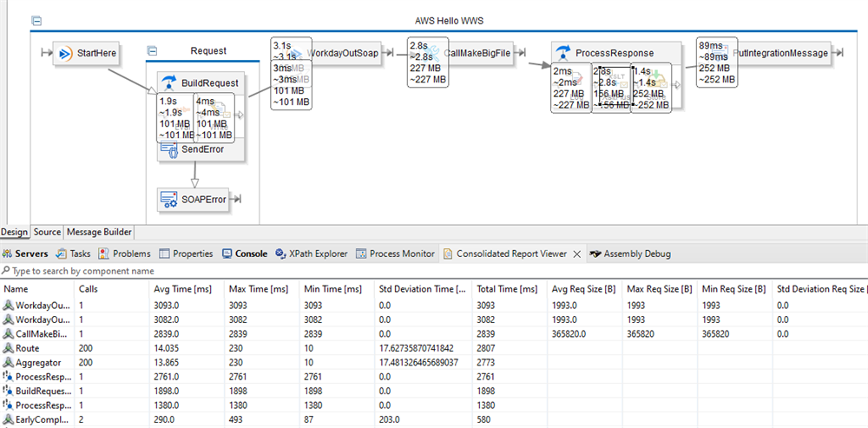Select the Aggregator row icon
868x428 pixels.
tap(9, 362)
